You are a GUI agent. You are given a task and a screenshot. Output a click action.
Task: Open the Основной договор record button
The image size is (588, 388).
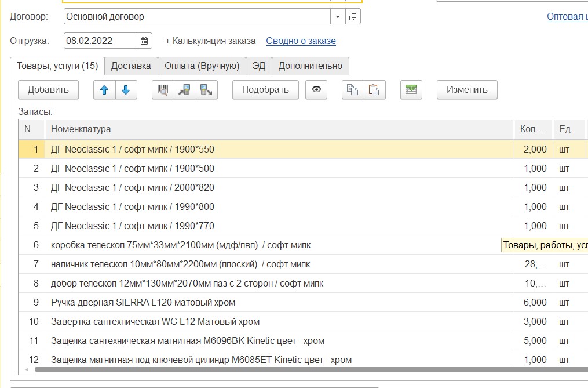pyautogui.click(x=353, y=17)
